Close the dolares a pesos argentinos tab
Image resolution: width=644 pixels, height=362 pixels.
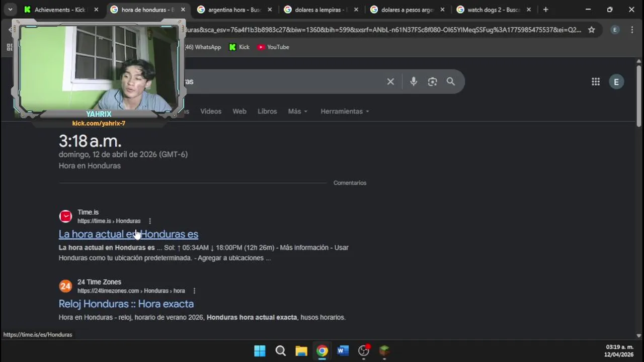[442, 10]
